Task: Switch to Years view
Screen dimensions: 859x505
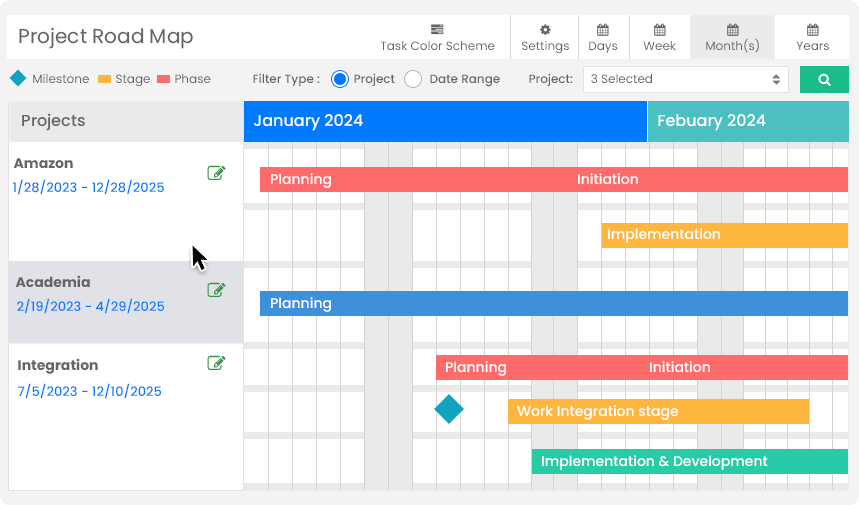Action: (x=812, y=30)
